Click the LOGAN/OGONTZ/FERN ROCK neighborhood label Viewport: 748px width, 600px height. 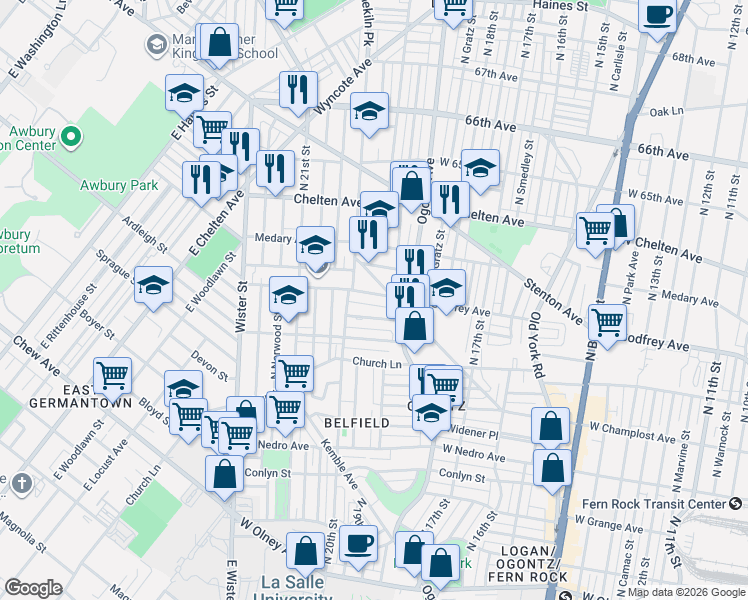tap(528, 564)
